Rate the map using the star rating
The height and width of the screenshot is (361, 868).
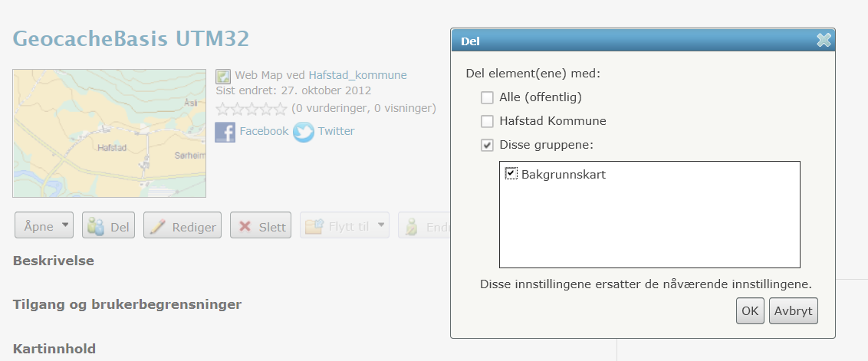coord(252,109)
